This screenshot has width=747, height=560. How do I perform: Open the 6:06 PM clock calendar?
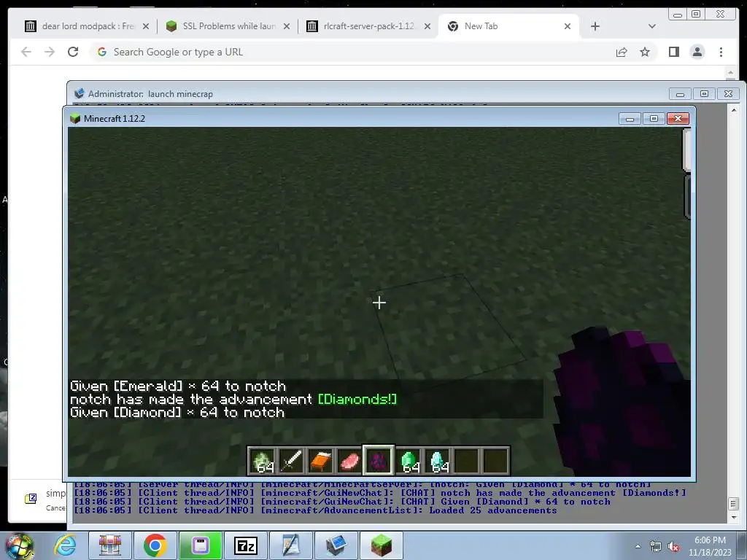pyautogui.click(x=710, y=546)
